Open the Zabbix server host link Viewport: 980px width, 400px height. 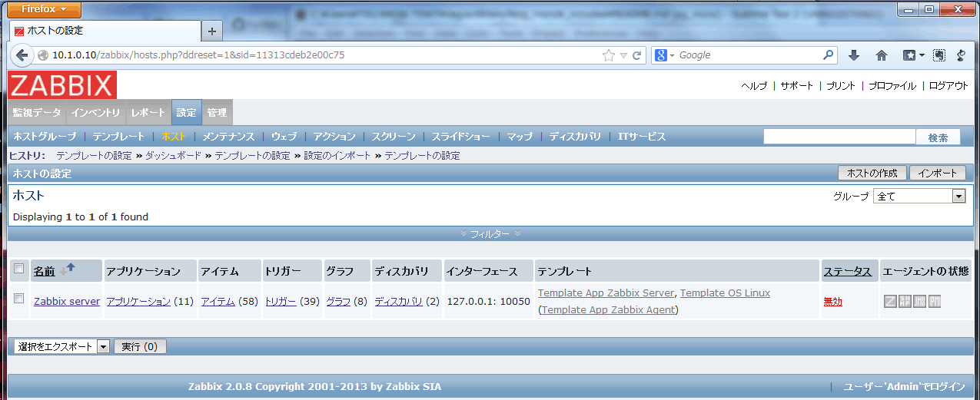(x=67, y=302)
